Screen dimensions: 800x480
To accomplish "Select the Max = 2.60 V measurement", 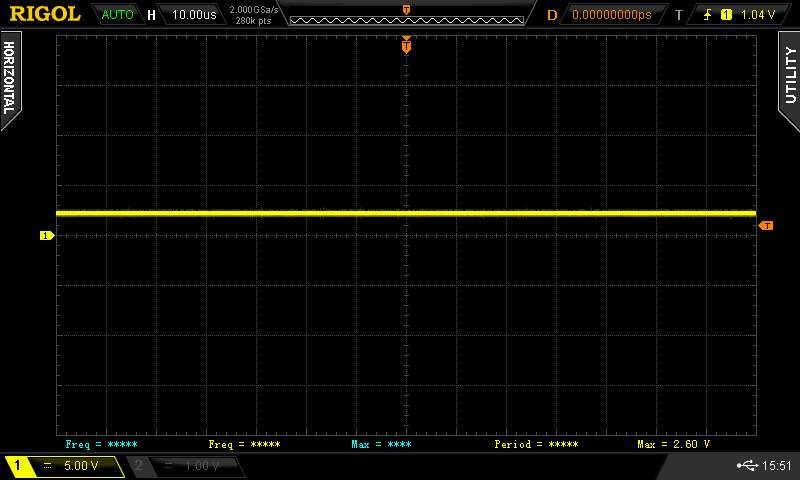I will tap(673, 443).
